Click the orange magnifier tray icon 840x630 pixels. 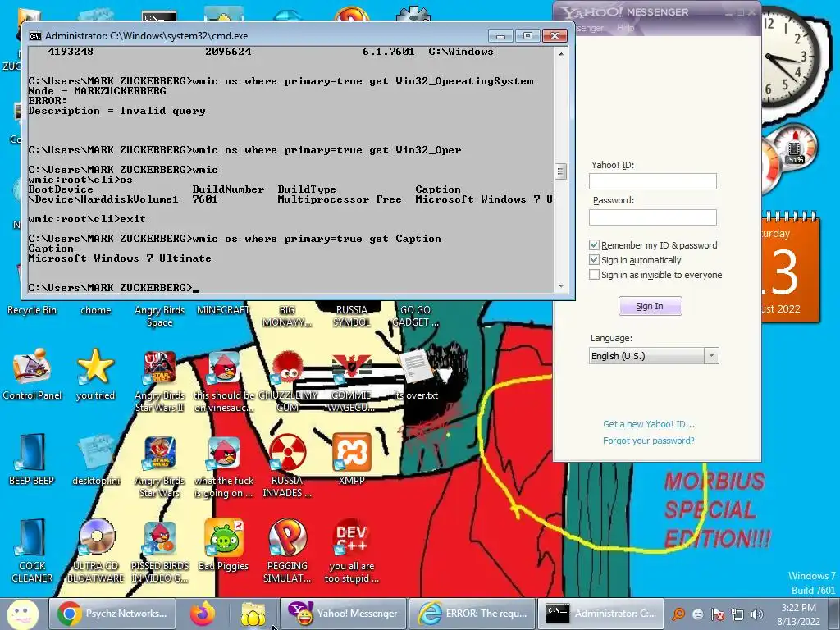coord(678,614)
